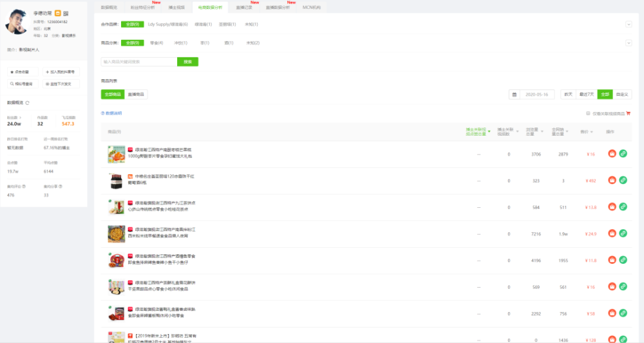The width and height of the screenshot is (644, 343).
Task: Click the ¥492 price cell
Action: point(591,181)
